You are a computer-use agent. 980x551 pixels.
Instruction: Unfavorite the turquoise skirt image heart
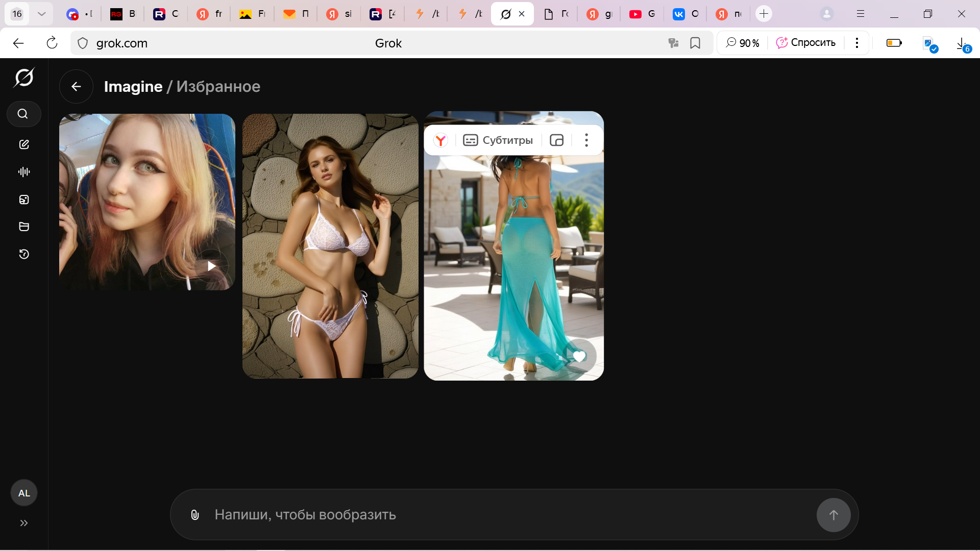point(579,356)
